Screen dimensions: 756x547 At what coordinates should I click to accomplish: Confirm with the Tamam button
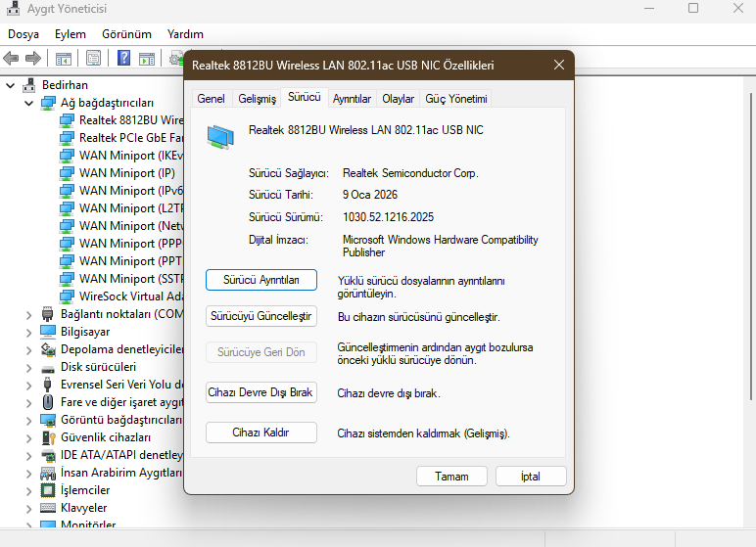coord(451,477)
